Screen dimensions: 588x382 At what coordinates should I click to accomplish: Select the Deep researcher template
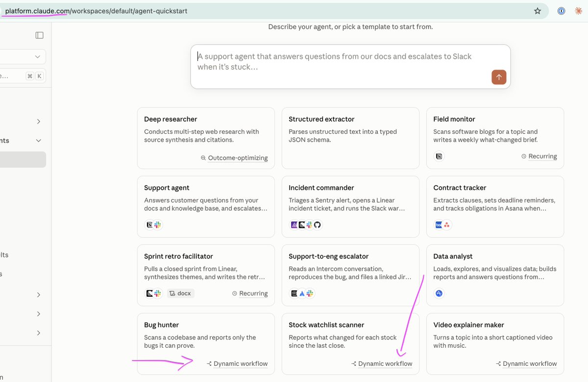coord(206,138)
